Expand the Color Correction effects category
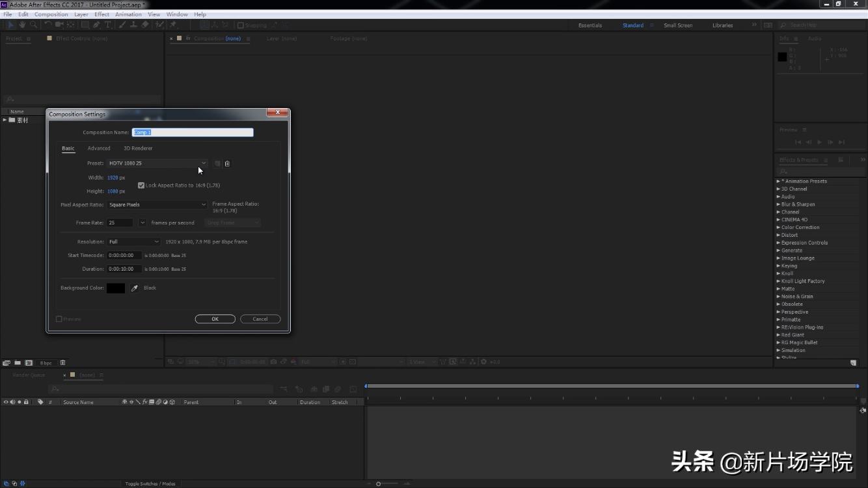868x488 pixels. [x=778, y=227]
